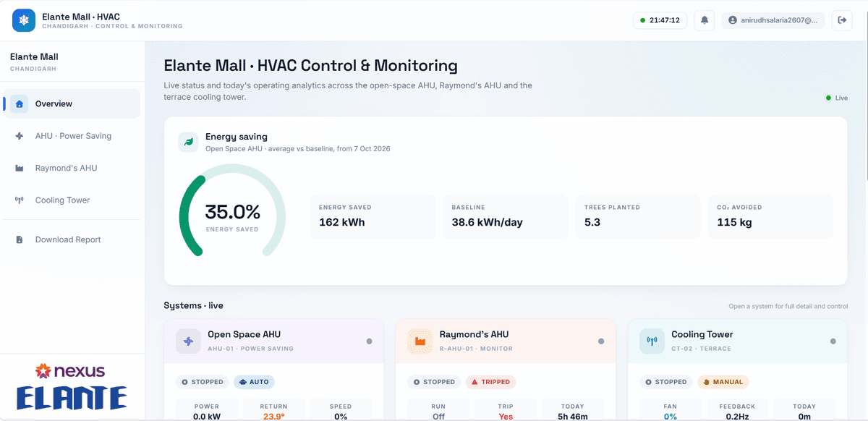Click the orange Raymond's AHU card icon
Viewport: 868px width, 421px height.
click(x=420, y=341)
